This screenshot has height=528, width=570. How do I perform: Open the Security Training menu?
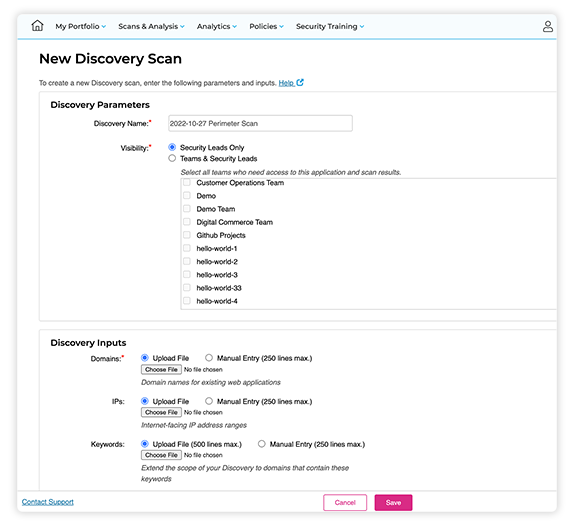coord(330,26)
